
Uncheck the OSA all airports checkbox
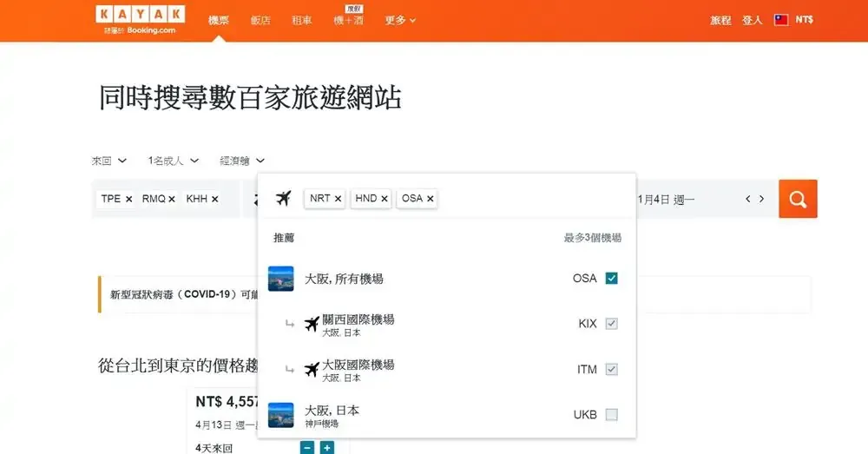[x=611, y=279]
